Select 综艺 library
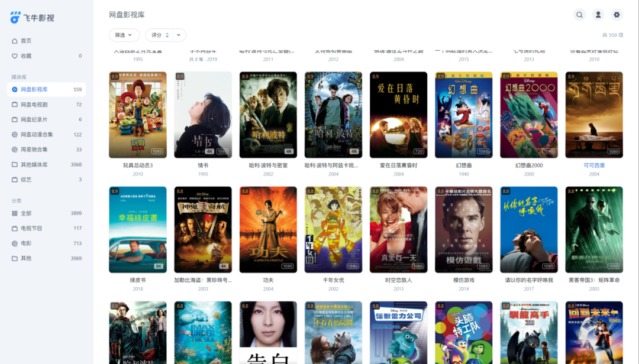This screenshot has height=364, width=639. click(x=47, y=179)
